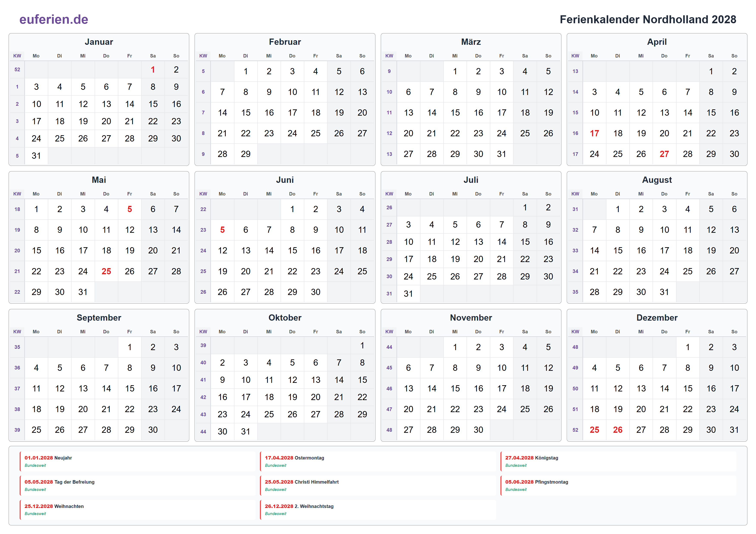The image size is (756, 534).
Task: Click date 31 in the Oktober calendar
Action: pyautogui.click(x=246, y=431)
